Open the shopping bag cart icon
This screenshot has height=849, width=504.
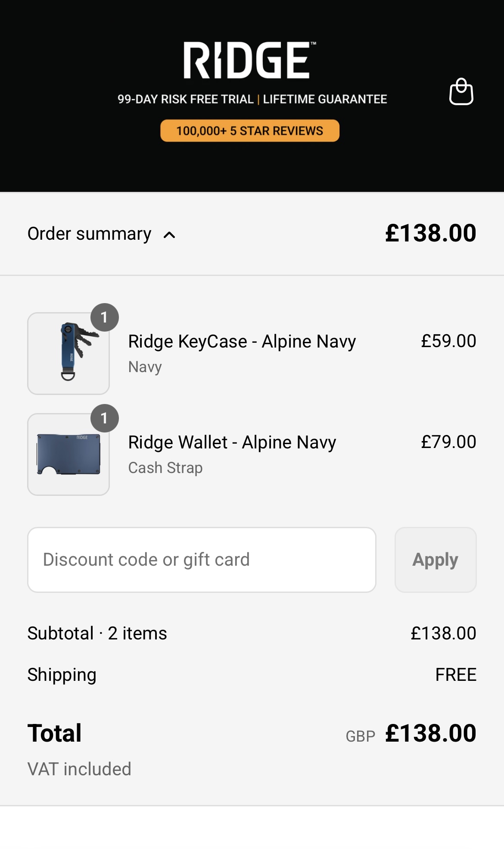tap(461, 91)
